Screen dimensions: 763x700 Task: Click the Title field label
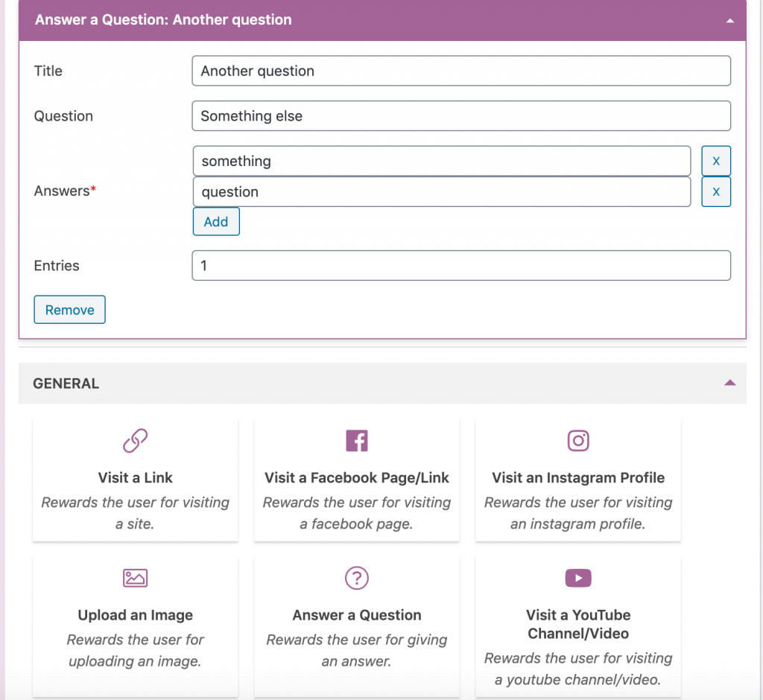tap(48, 71)
